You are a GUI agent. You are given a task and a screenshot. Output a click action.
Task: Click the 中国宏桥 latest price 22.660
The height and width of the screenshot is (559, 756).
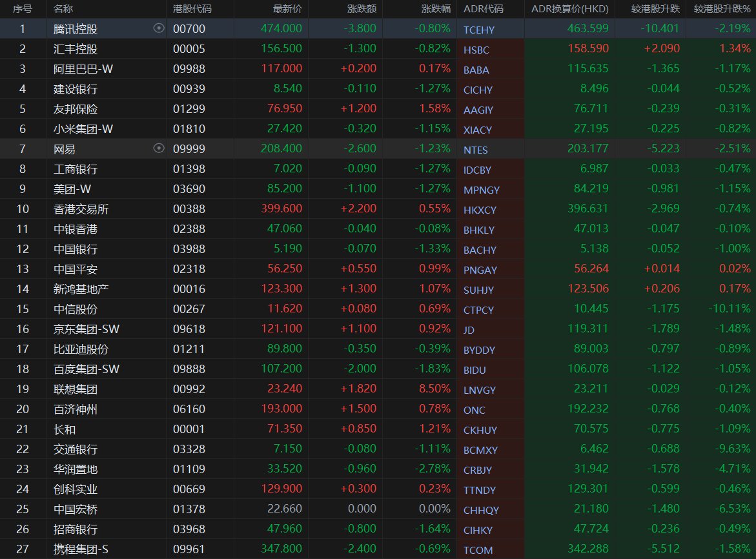[285, 509]
